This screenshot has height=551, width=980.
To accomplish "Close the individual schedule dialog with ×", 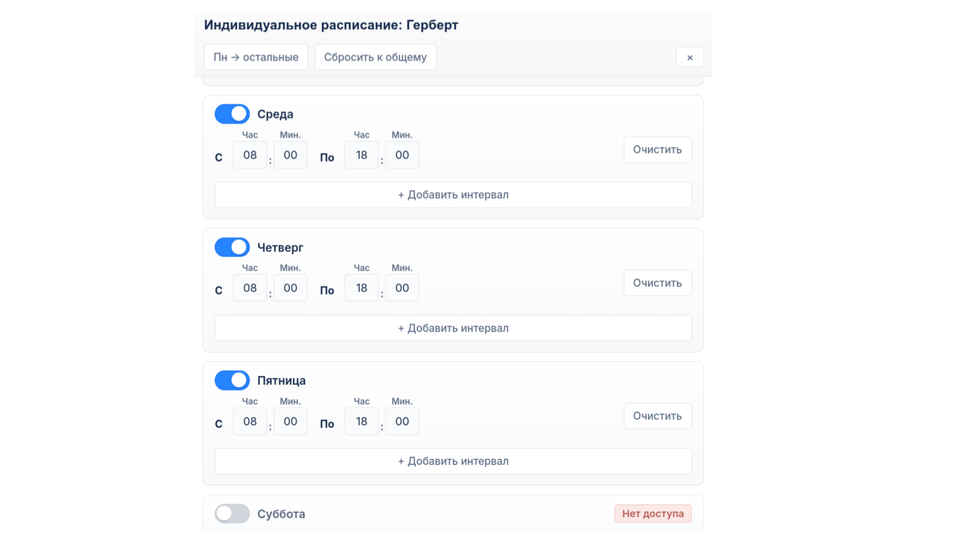I will pos(690,57).
